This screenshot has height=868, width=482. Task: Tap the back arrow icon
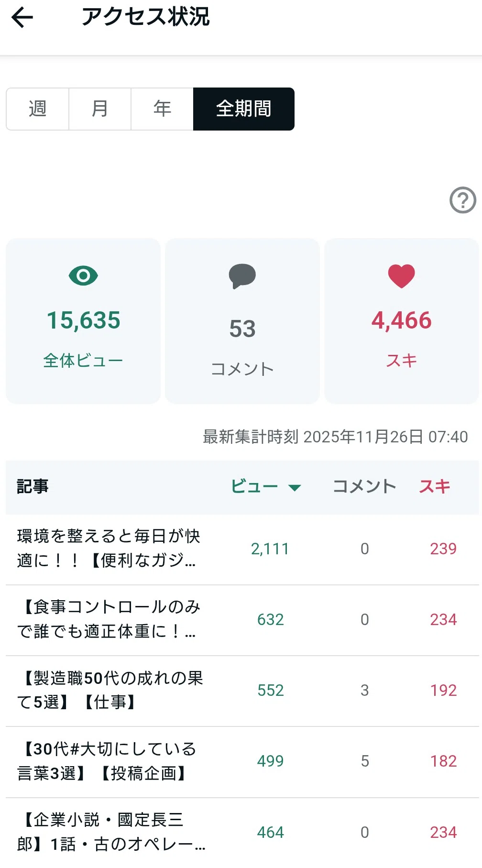(x=22, y=18)
